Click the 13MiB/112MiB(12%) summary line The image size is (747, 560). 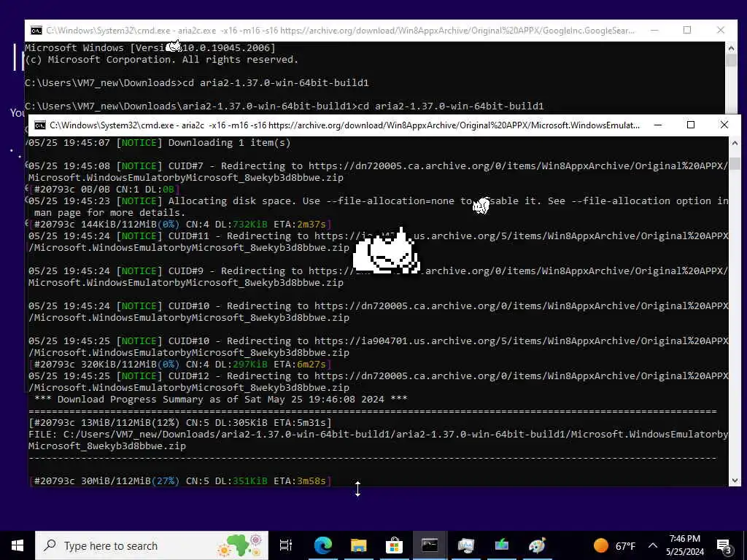(180, 422)
